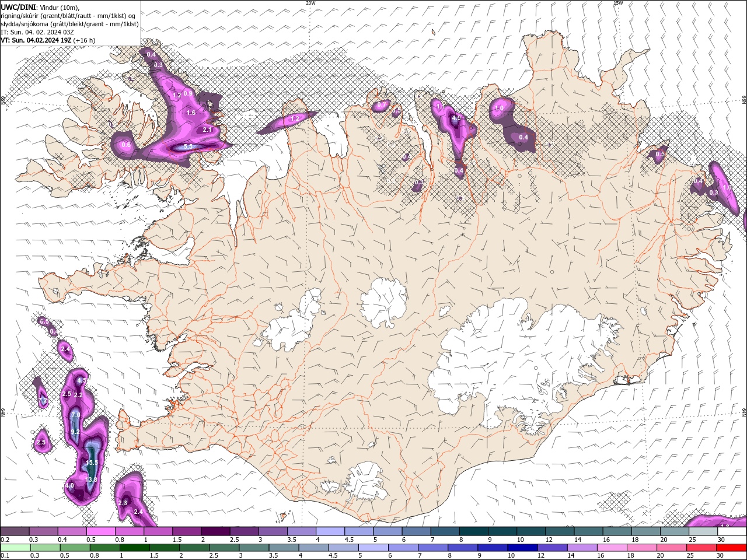The width and height of the screenshot is (747, 560).
Task: Select the darkest green 1 mm rain swatch
Action: [134, 548]
